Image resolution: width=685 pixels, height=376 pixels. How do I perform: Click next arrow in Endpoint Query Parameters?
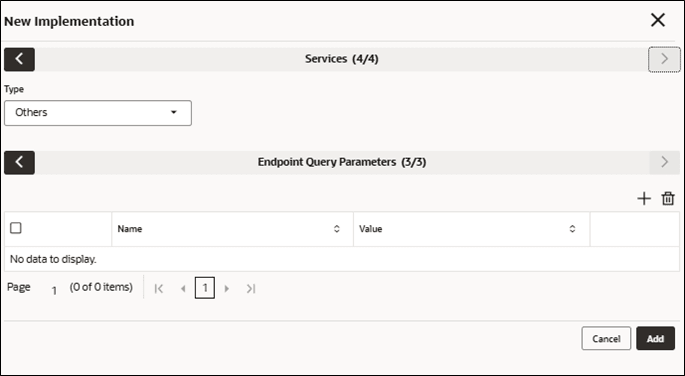tap(664, 162)
